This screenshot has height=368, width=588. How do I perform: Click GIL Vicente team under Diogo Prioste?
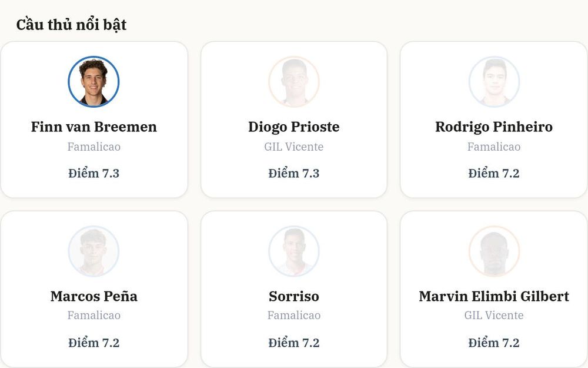point(293,147)
